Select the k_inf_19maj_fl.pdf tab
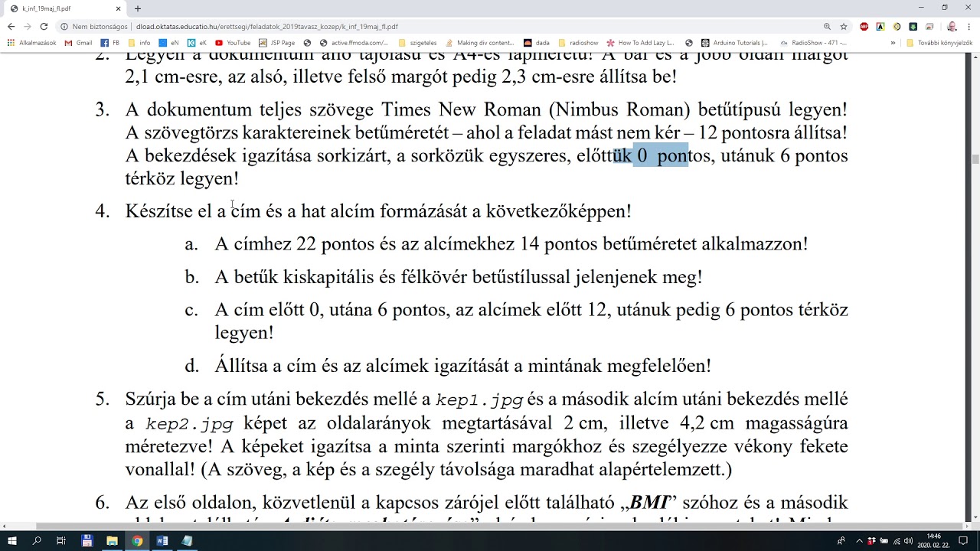Image resolution: width=980 pixels, height=551 pixels. (65, 8)
